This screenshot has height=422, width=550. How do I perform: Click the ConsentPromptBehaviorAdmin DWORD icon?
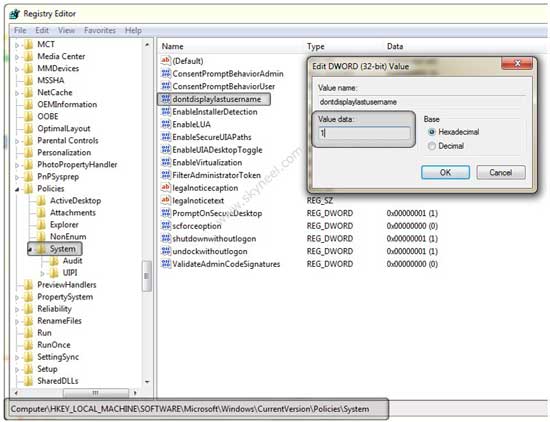[x=166, y=73]
